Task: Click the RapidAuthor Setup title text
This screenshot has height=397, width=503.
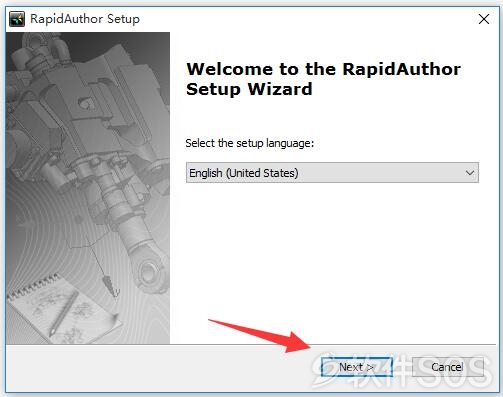Action: 85,19
